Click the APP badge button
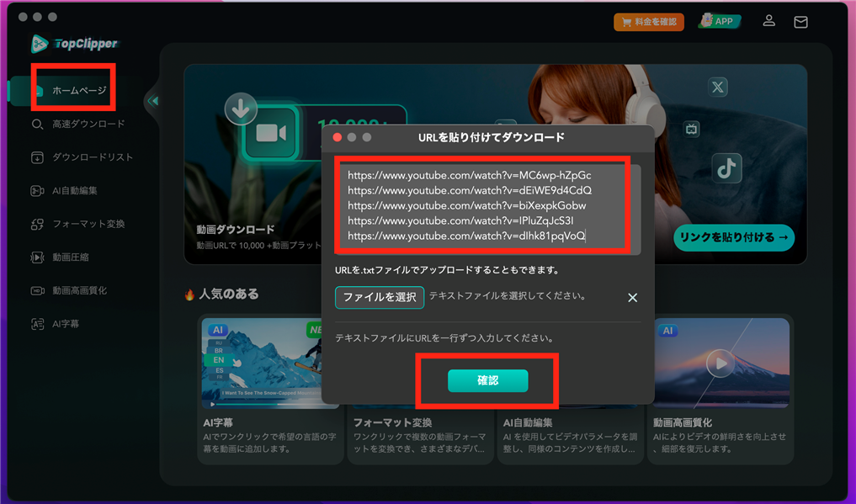The image size is (856, 504). [x=720, y=21]
